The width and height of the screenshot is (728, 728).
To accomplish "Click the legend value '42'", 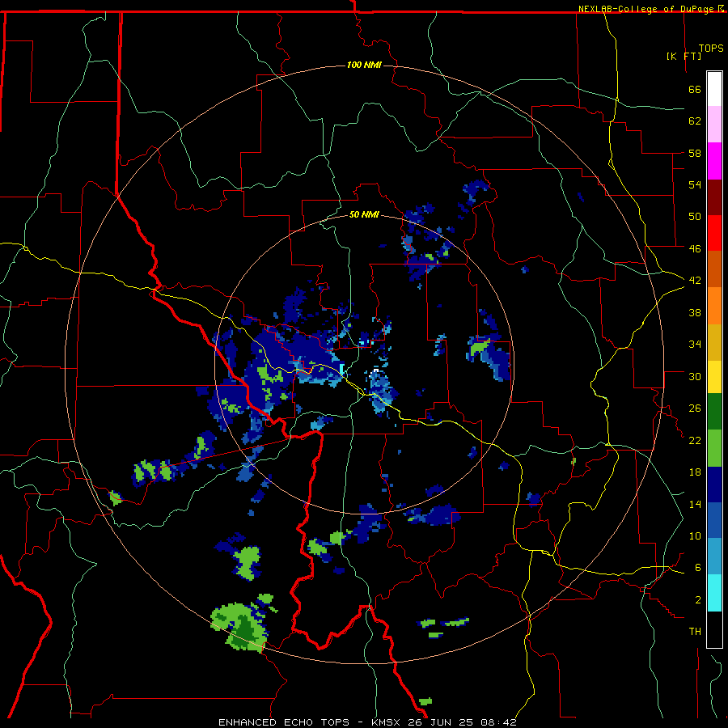I will (x=695, y=281).
